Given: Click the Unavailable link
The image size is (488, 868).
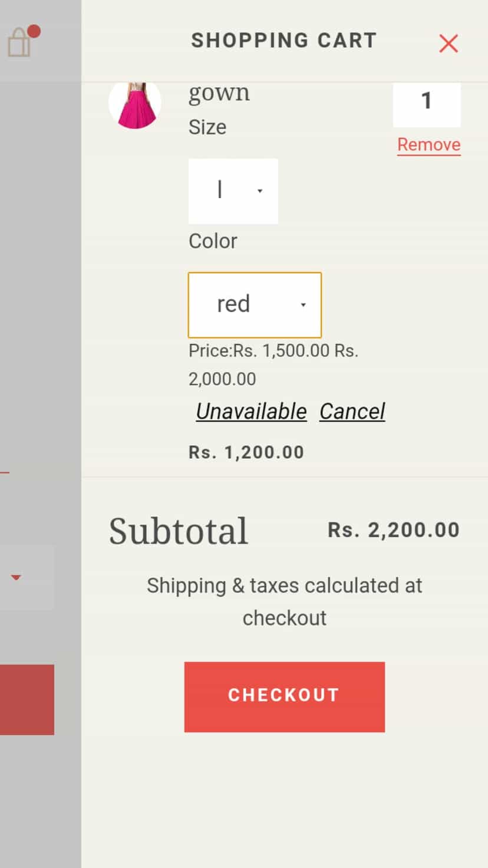Looking at the screenshot, I should (251, 411).
